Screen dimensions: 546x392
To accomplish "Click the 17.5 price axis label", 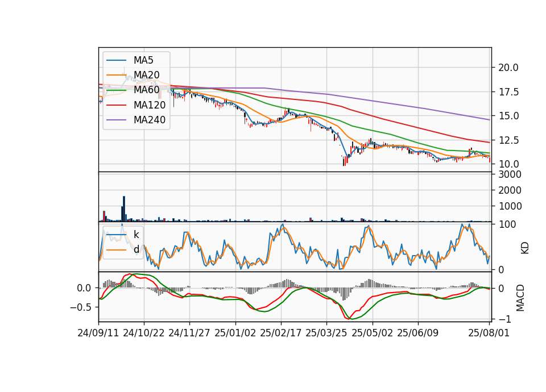I will pos(508,92).
